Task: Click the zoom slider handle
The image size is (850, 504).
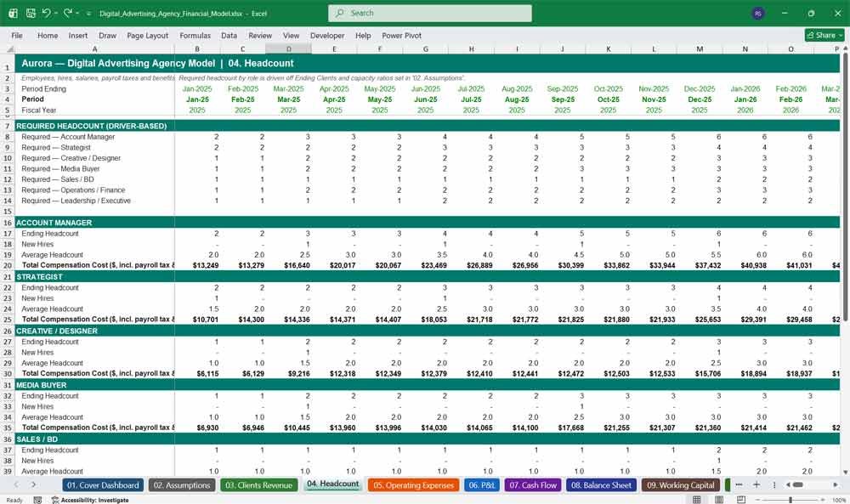Action: [790, 499]
